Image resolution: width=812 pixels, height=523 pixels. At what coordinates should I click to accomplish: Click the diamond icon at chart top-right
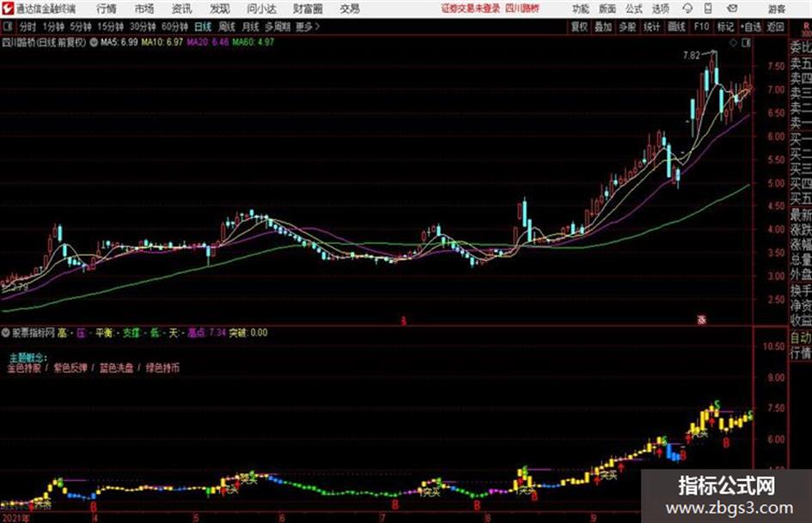click(x=733, y=43)
